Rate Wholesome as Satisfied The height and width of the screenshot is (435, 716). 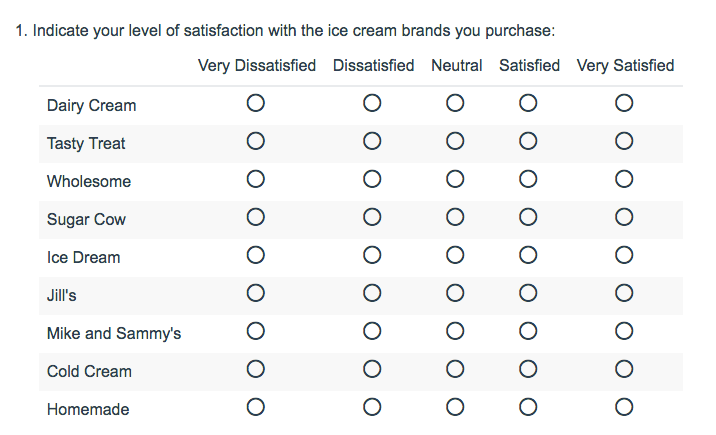pos(528,179)
